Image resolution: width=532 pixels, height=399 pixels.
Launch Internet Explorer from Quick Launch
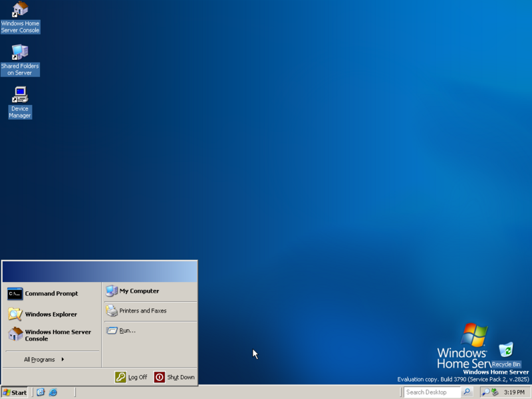coord(53,392)
